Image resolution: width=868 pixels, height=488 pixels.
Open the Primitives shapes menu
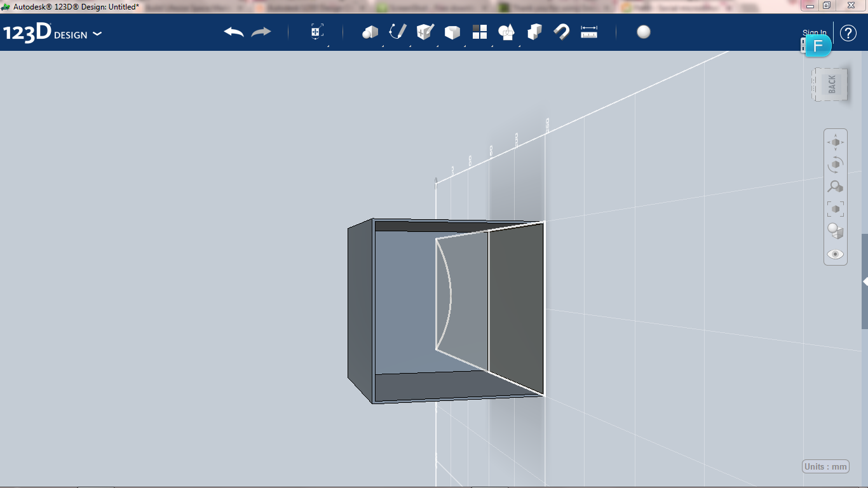(370, 32)
